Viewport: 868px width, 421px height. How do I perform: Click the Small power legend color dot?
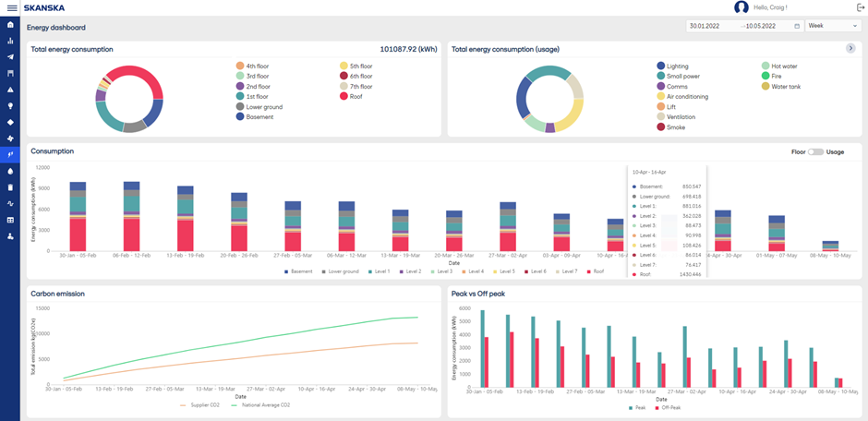(x=660, y=76)
